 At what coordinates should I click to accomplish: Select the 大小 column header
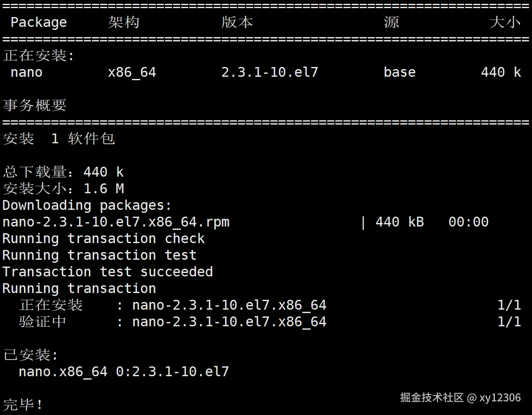505,22
